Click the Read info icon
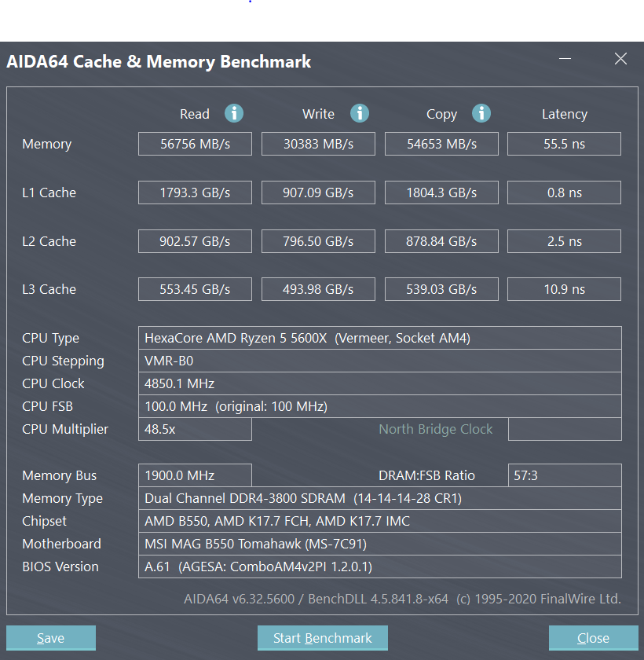644x660 pixels. (x=234, y=113)
